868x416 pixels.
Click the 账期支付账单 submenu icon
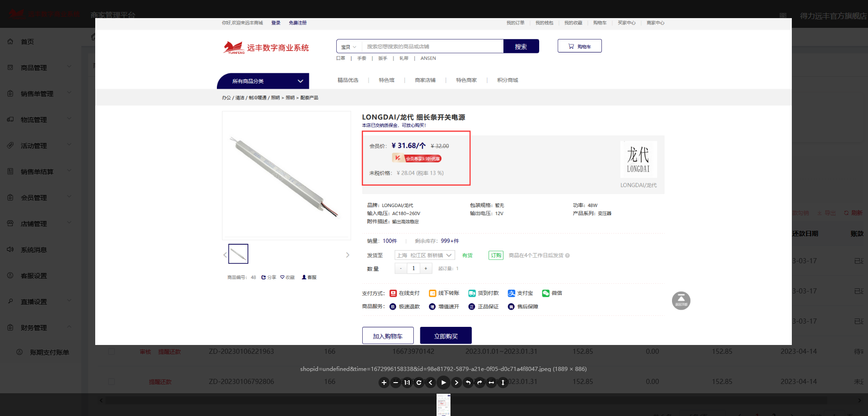coord(20,352)
